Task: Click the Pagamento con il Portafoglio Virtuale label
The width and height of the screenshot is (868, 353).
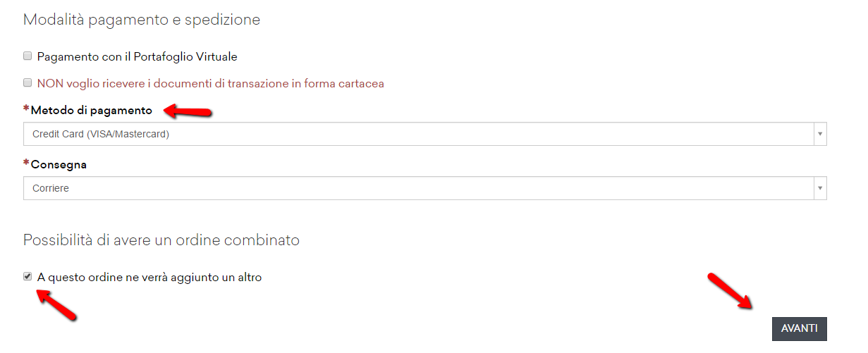Action: point(137,57)
